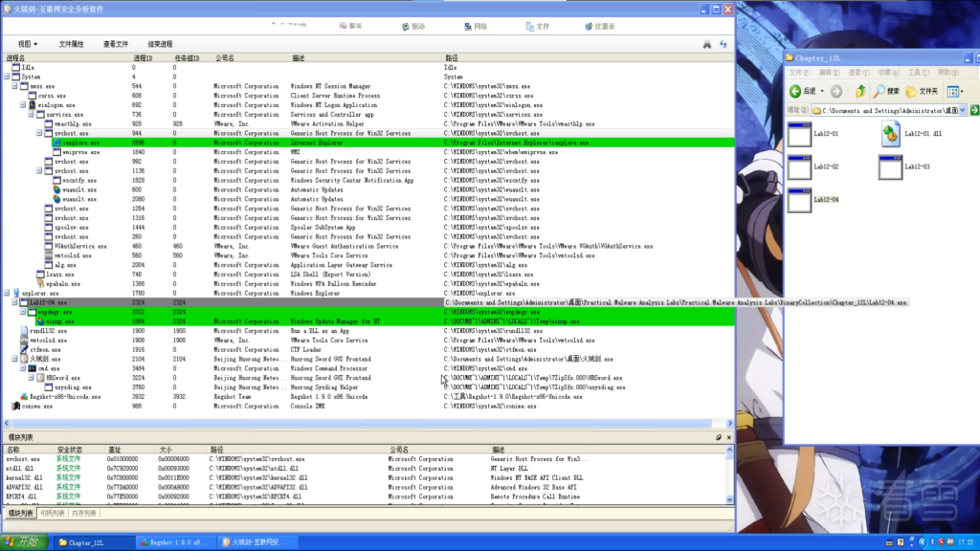Click the 开始 Start button on the taskbar
980x551 pixels.
(x=24, y=542)
